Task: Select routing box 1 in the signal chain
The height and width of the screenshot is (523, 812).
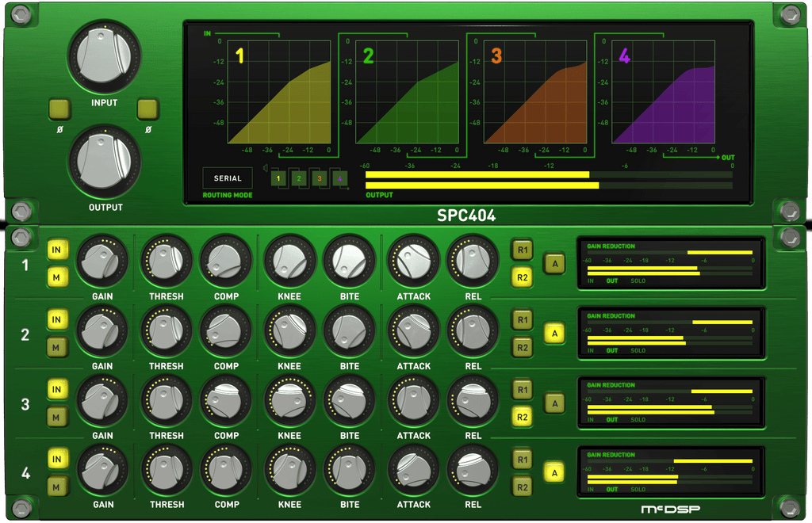Action: (x=278, y=178)
